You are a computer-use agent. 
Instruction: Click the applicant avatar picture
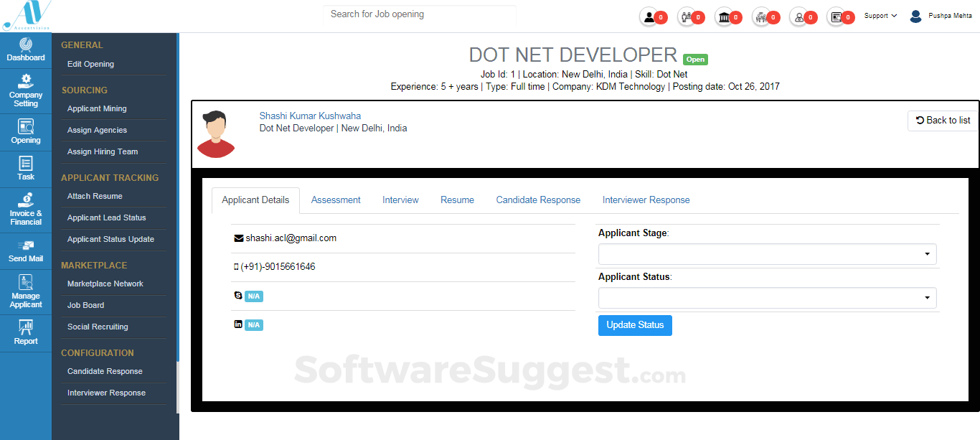[x=216, y=135]
